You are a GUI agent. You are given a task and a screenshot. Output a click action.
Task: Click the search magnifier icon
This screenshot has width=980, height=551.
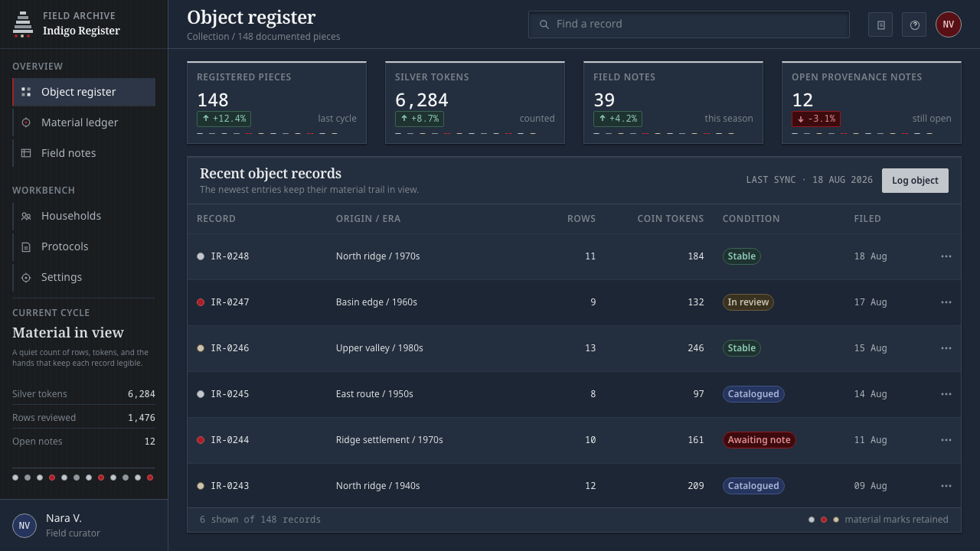[544, 24]
